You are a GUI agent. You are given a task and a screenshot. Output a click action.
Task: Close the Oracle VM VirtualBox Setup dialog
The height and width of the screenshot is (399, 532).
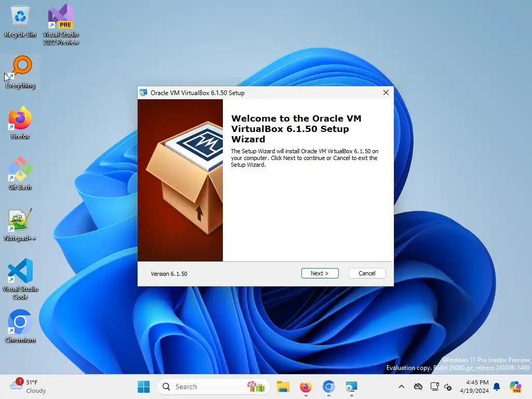pyautogui.click(x=386, y=92)
